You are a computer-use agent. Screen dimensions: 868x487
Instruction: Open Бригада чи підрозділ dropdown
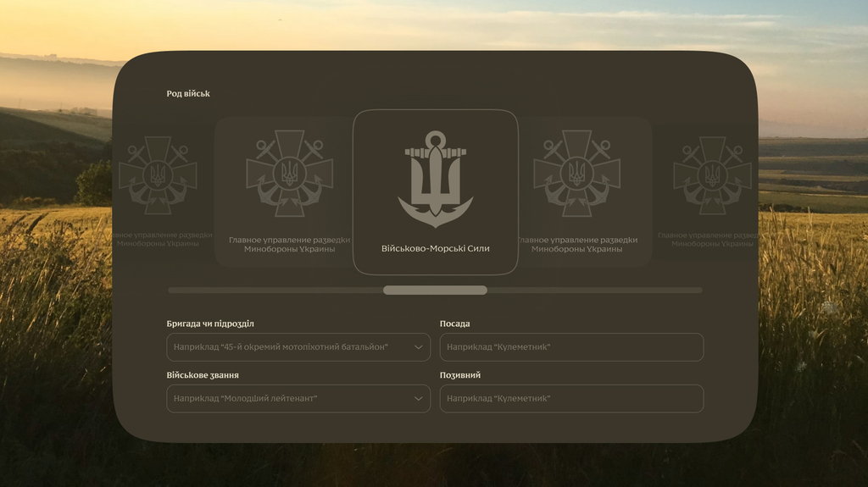(x=298, y=347)
